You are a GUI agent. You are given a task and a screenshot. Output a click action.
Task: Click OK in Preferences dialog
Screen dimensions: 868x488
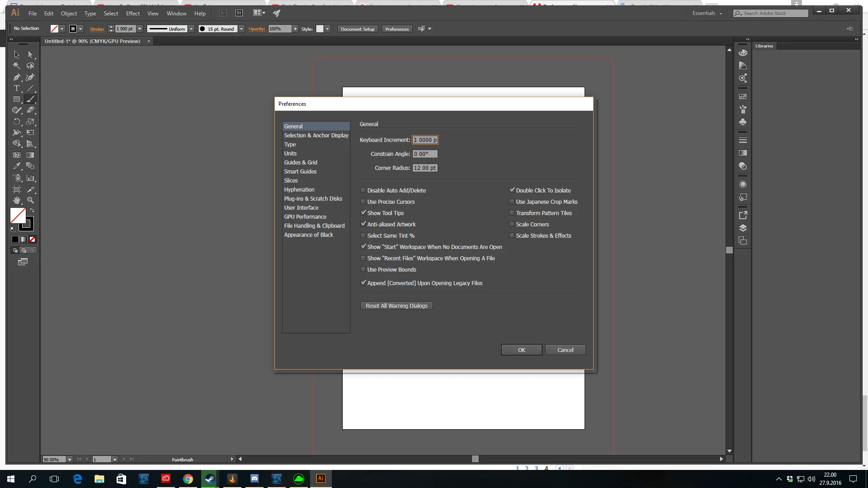521,350
